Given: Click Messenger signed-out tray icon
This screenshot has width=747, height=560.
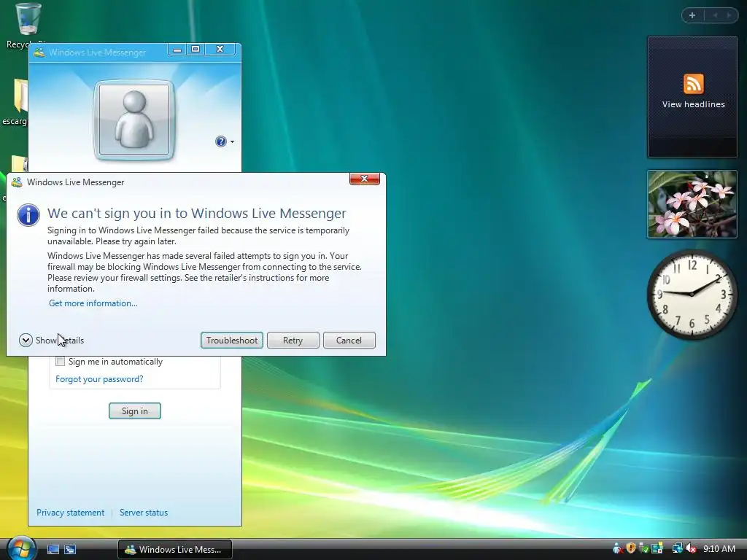Looking at the screenshot, I should pyautogui.click(x=618, y=548).
